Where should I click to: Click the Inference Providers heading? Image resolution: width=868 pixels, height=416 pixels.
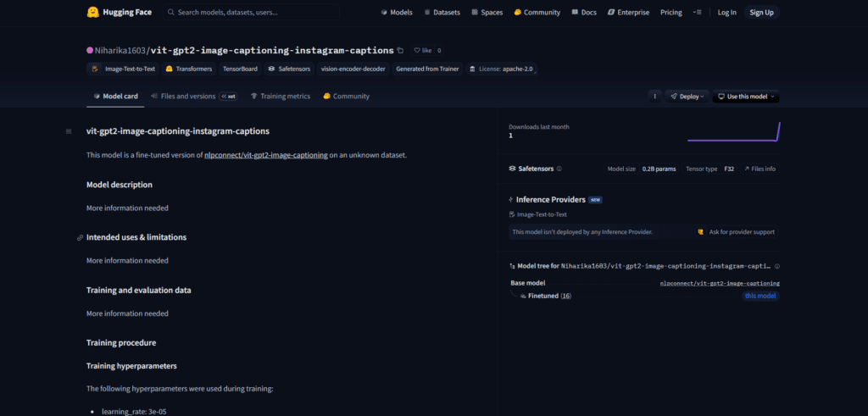[551, 200]
